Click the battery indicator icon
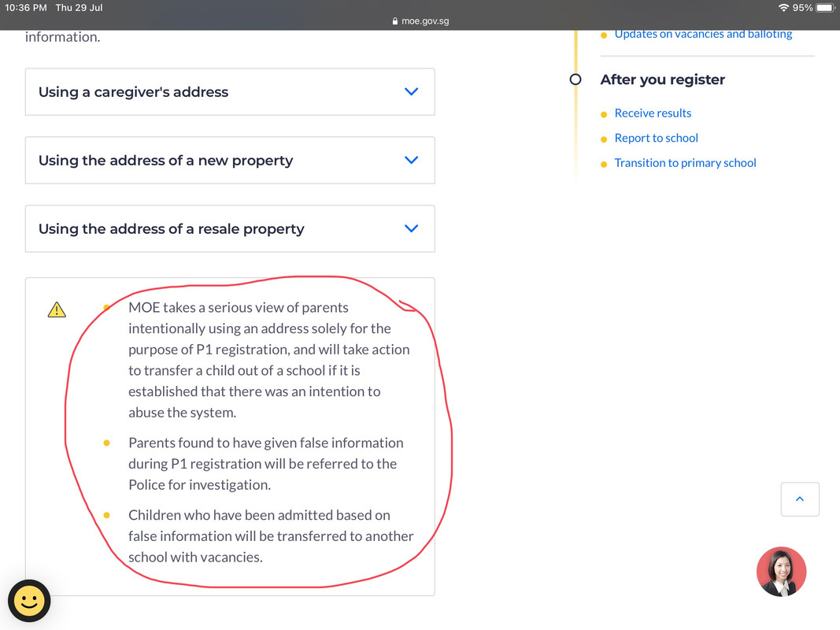Viewport: 840px width, 630px height. (826, 8)
